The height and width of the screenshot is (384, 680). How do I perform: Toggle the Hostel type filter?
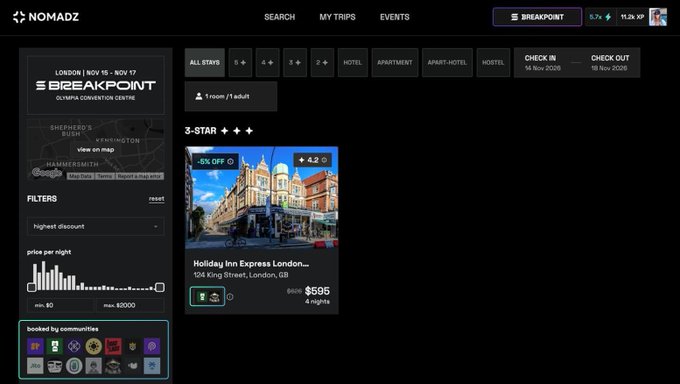(x=493, y=62)
